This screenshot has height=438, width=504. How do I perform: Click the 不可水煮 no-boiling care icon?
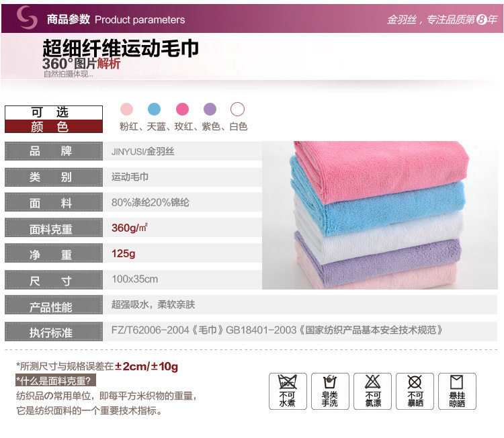pos(288,391)
